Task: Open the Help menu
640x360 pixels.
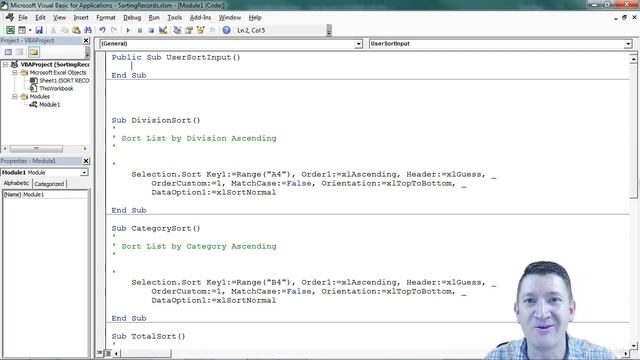Action: tap(255, 18)
